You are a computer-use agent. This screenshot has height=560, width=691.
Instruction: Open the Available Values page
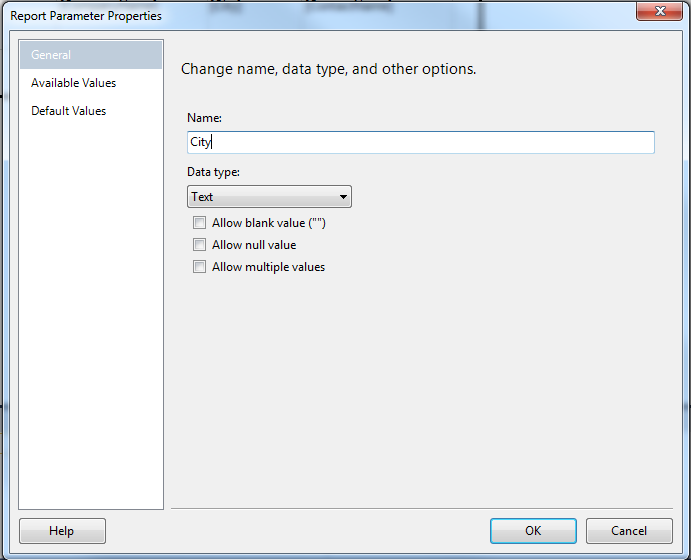pyautogui.click(x=73, y=83)
